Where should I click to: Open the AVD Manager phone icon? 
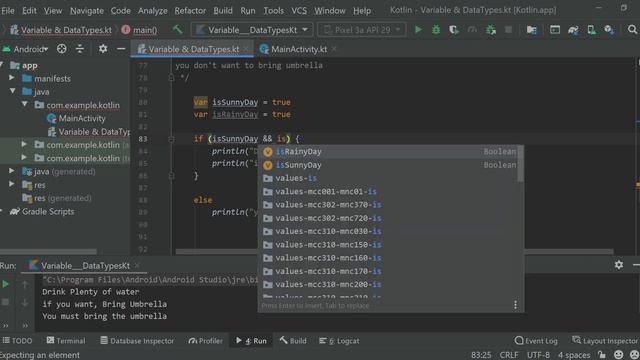591,30
